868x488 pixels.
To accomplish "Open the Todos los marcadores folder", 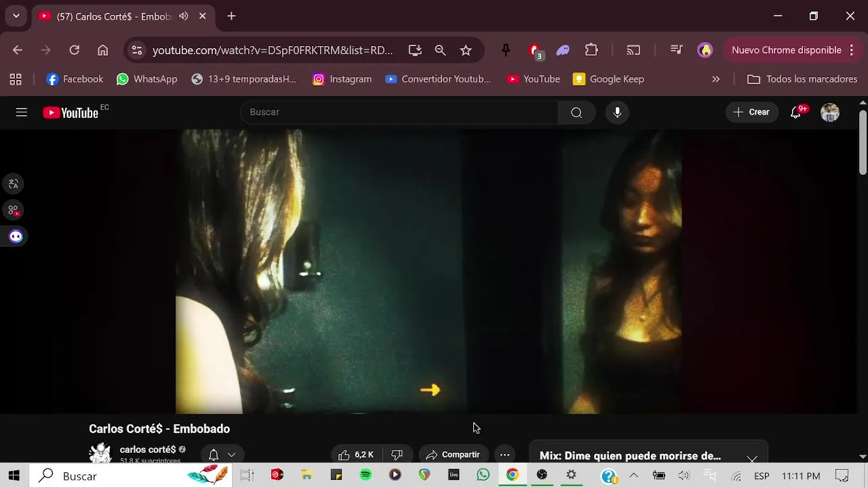I will (802, 79).
